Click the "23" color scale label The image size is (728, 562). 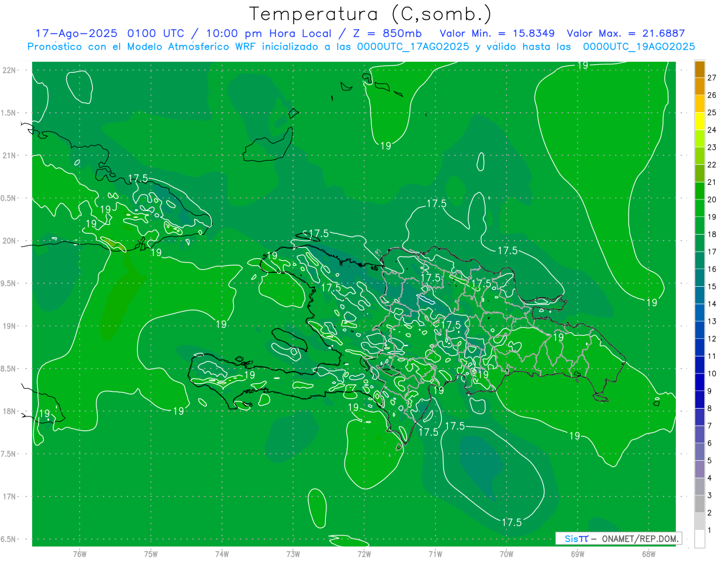(712, 147)
